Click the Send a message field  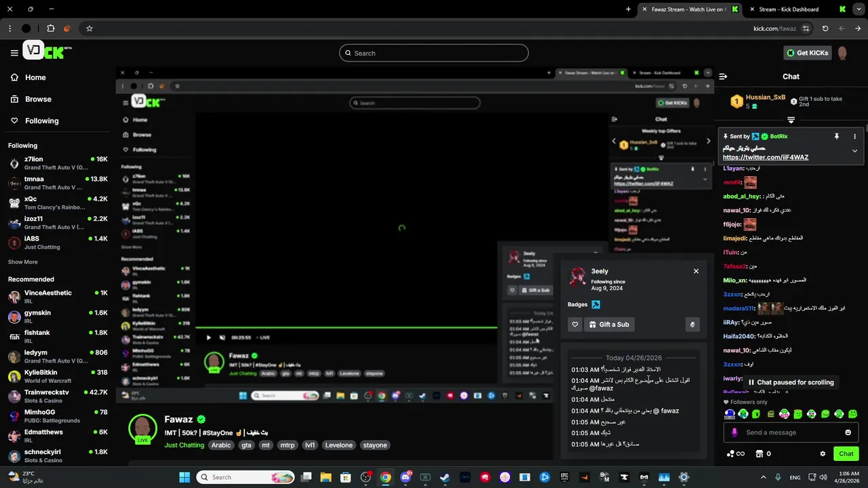(x=790, y=432)
